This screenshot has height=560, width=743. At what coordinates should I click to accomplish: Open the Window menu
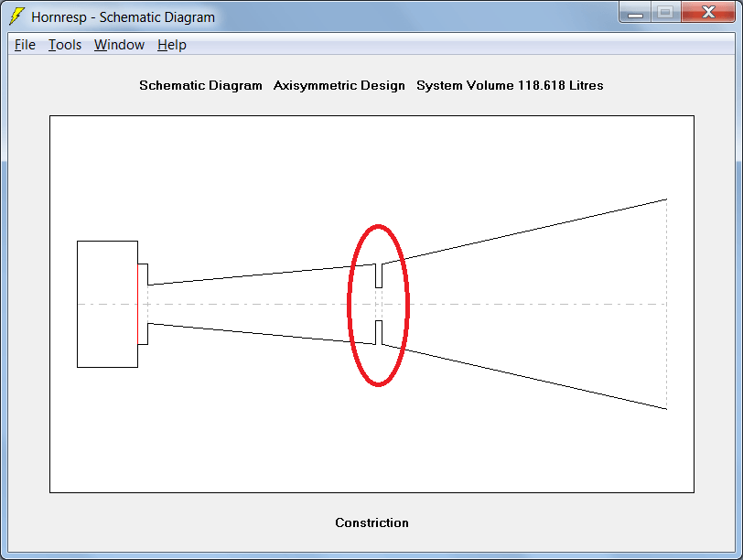(x=119, y=45)
